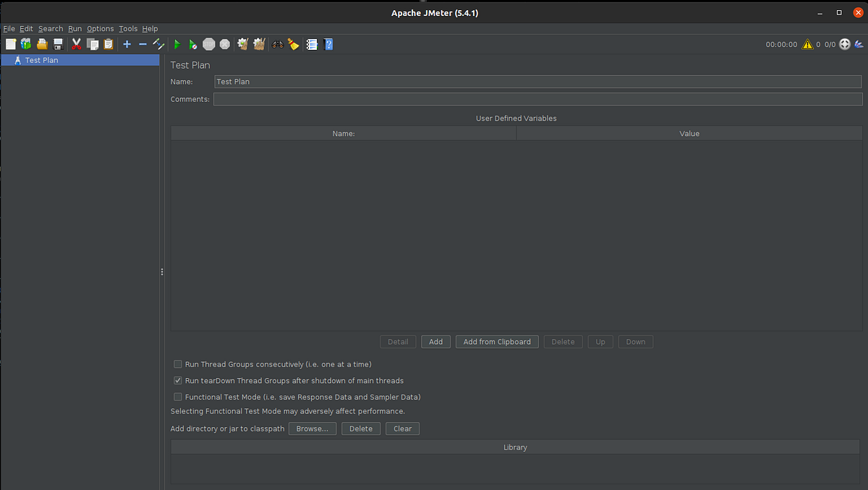This screenshot has width=868, height=490.
Task: Uncheck Run tearDown Thread Groups checkbox
Action: pos(178,380)
